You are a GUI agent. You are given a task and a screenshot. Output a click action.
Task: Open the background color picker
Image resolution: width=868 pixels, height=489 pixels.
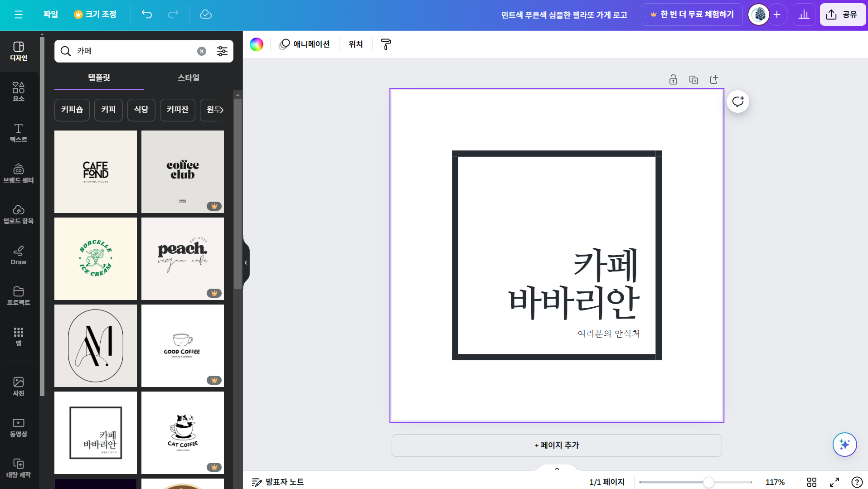coord(257,44)
